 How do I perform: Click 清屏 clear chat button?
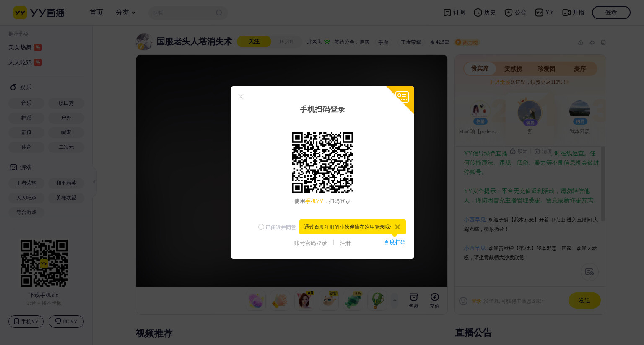543,151
